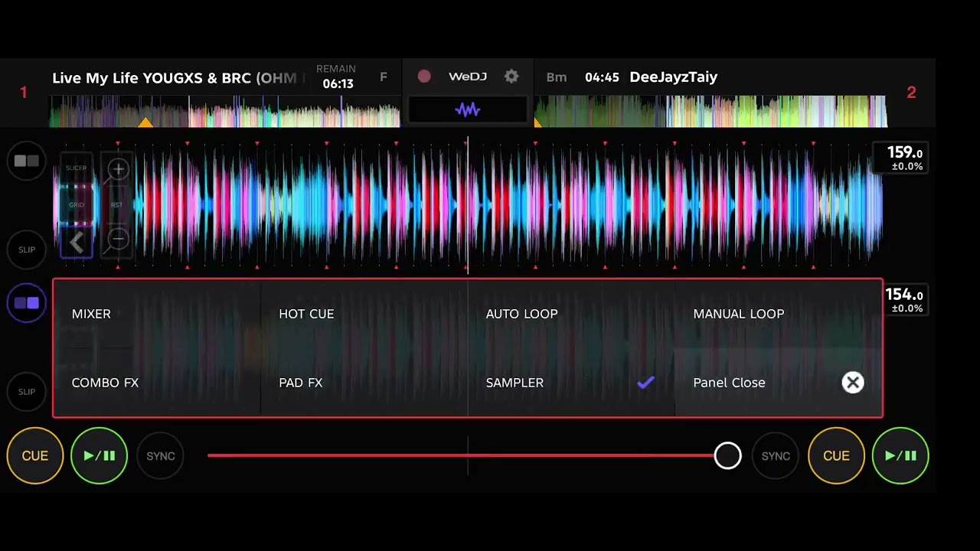Choose AUTO LOOP from the panel menu
The width and height of the screenshot is (980, 551).
(x=571, y=314)
